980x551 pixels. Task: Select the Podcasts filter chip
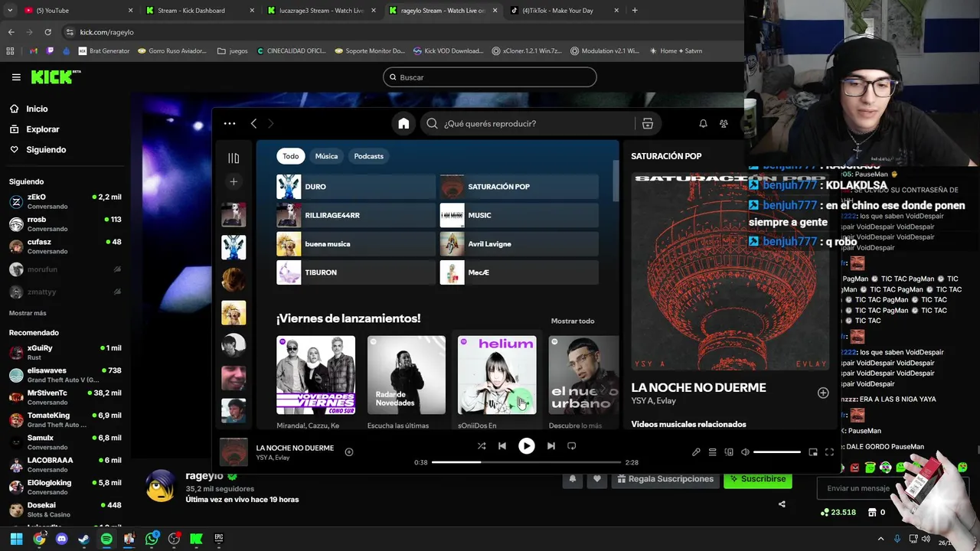point(368,156)
